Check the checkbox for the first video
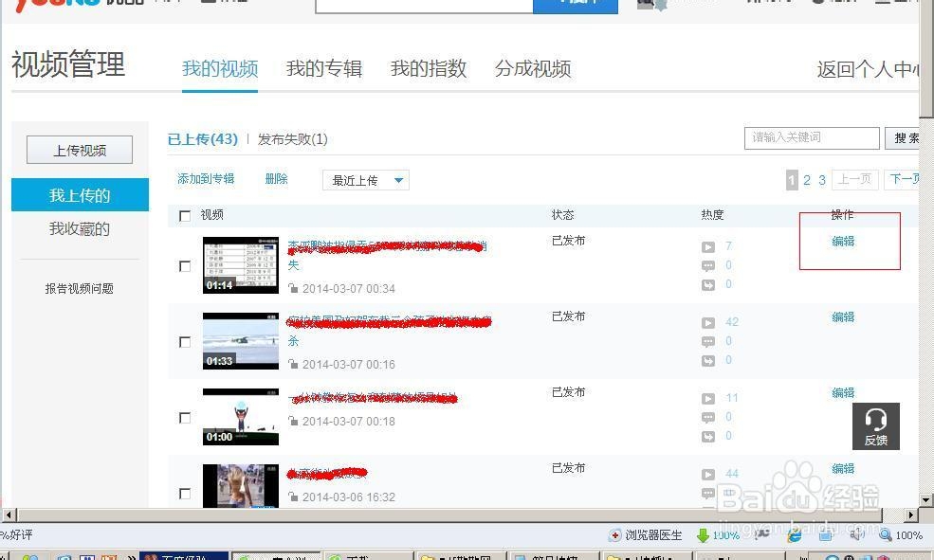Viewport: 934px width, 560px height. coord(185,266)
